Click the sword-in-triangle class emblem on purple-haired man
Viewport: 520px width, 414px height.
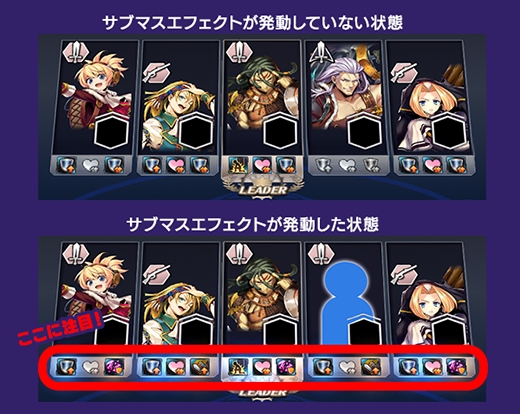click(x=321, y=53)
